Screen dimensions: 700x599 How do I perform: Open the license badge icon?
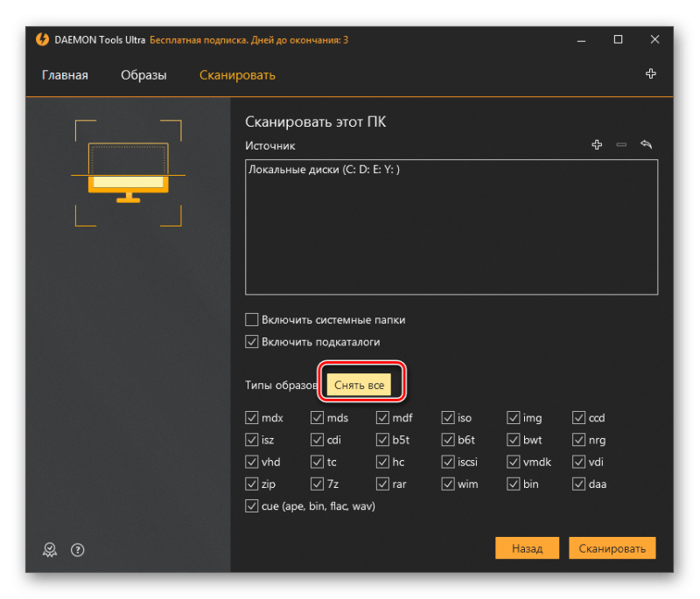(x=50, y=549)
